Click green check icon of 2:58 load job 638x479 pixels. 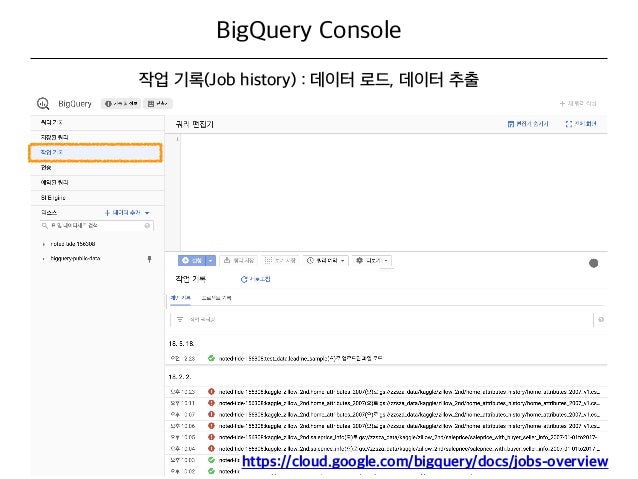211,359
